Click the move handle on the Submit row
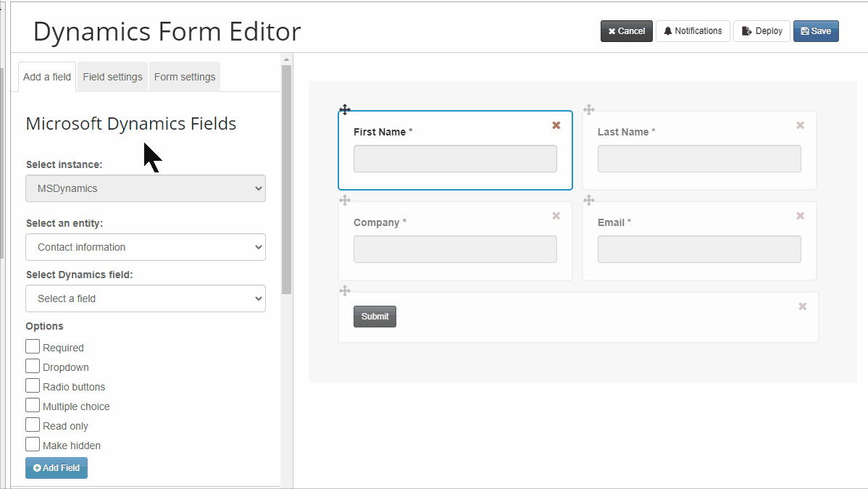The image size is (868, 489). pos(345,291)
